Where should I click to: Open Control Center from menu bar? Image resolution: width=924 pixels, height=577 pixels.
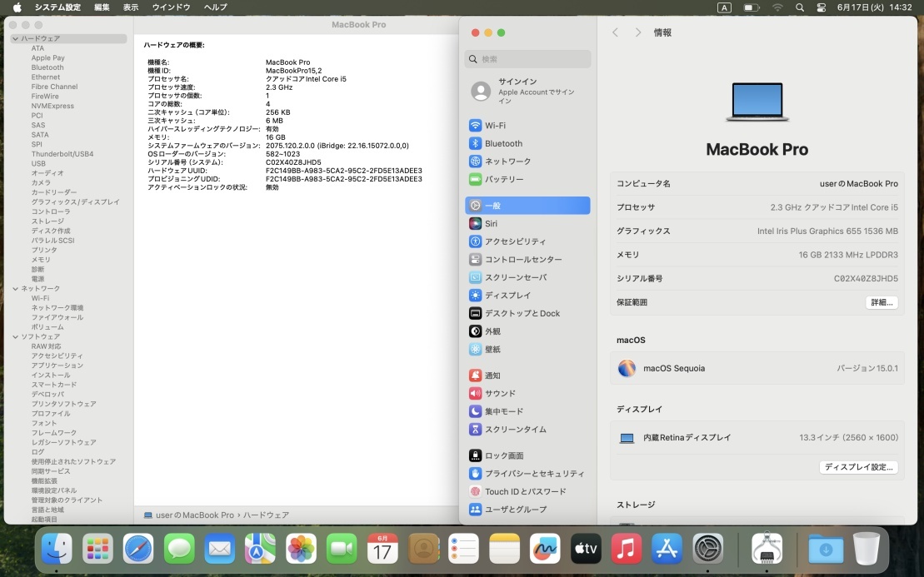click(821, 7)
